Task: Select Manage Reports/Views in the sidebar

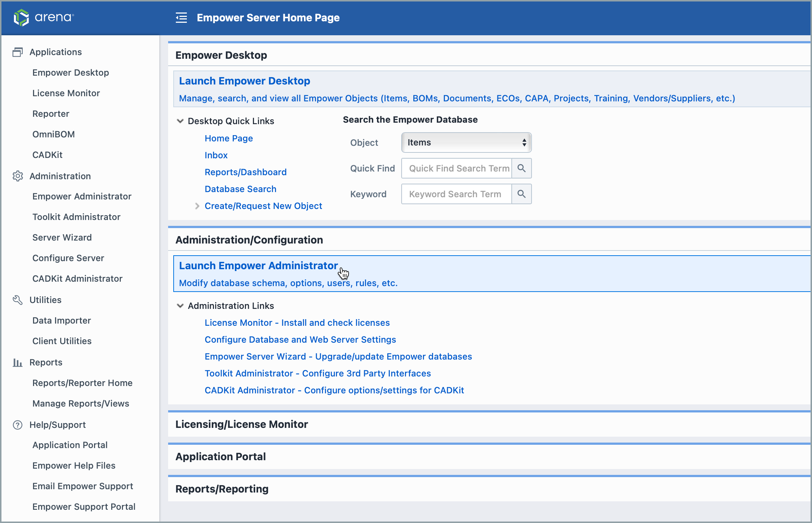Action: pos(81,404)
